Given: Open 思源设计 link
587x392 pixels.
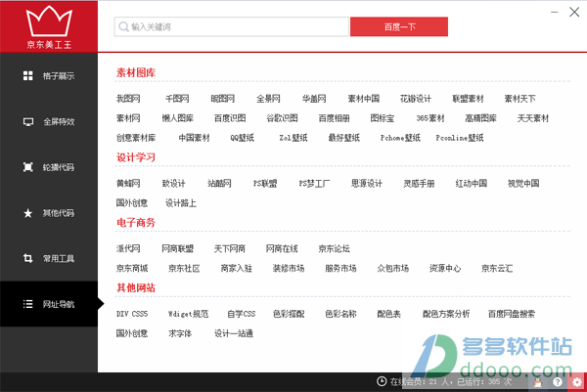Looking at the screenshot, I should click(367, 183).
